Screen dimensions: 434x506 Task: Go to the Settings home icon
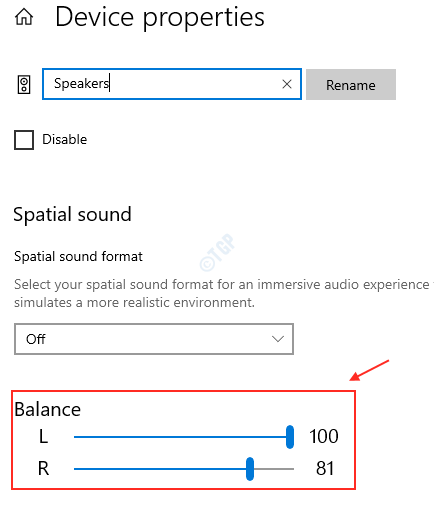pos(24,17)
